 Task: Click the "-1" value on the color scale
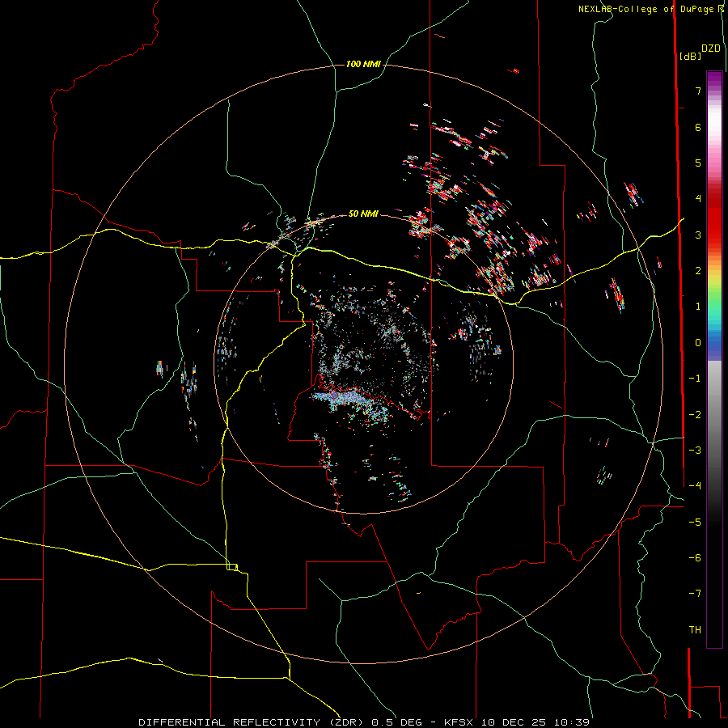click(x=695, y=379)
